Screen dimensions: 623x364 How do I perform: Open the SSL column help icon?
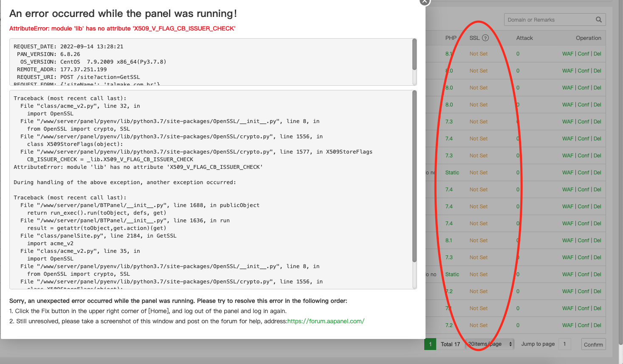click(485, 38)
